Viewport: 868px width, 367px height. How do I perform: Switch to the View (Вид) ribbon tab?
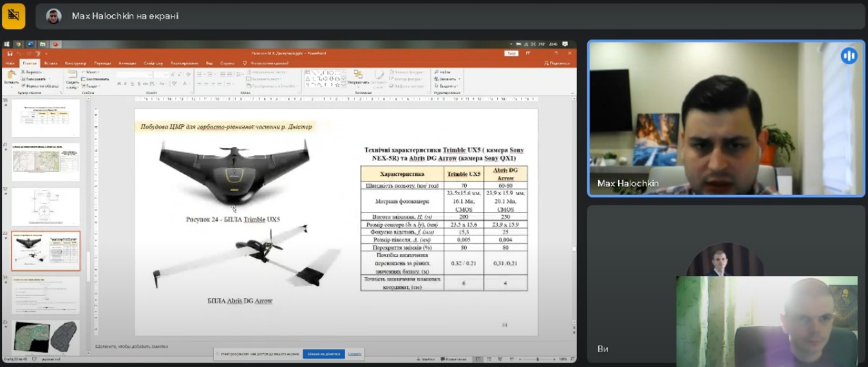(x=209, y=63)
